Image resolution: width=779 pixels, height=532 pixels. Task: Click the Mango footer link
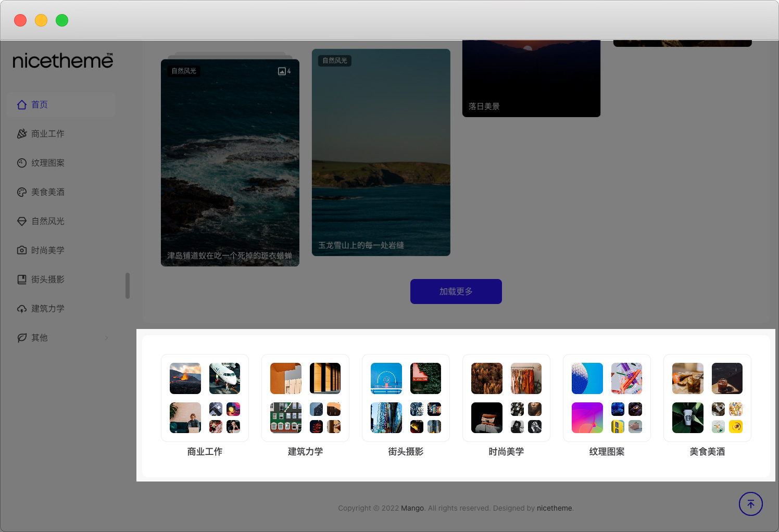click(x=412, y=508)
